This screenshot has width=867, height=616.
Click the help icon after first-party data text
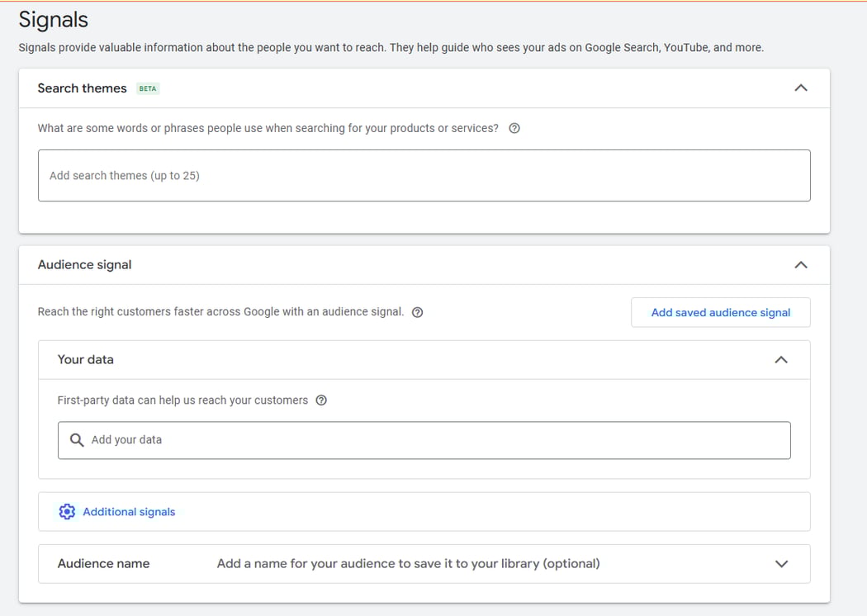(x=321, y=400)
